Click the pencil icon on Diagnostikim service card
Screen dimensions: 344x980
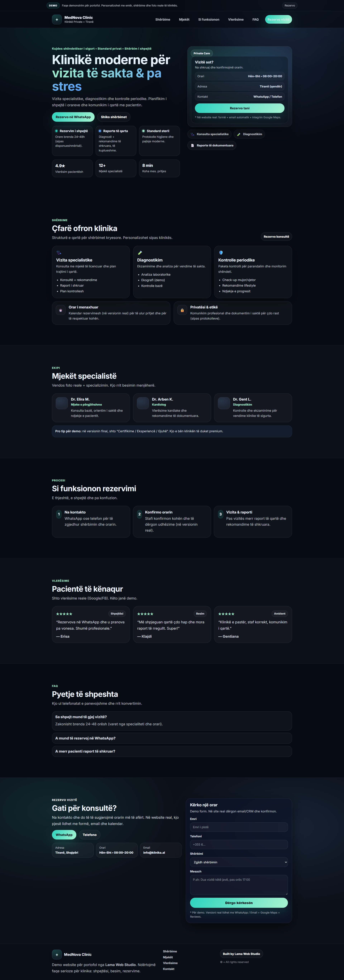point(140,253)
